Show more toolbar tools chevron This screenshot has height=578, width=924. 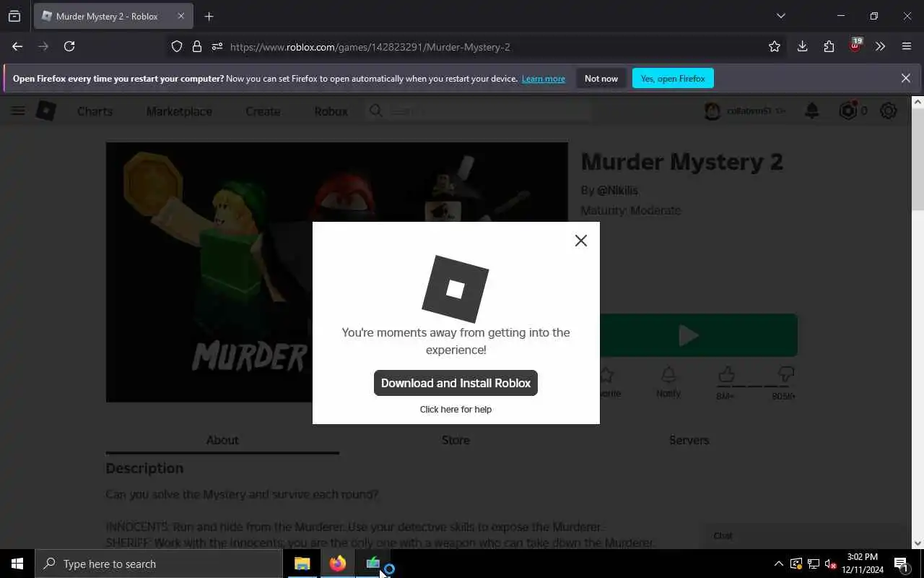coord(880,46)
